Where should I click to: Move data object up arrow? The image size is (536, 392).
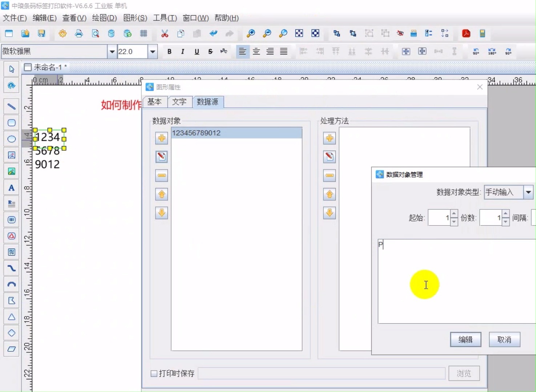pyautogui.click(x=162, y=194)
